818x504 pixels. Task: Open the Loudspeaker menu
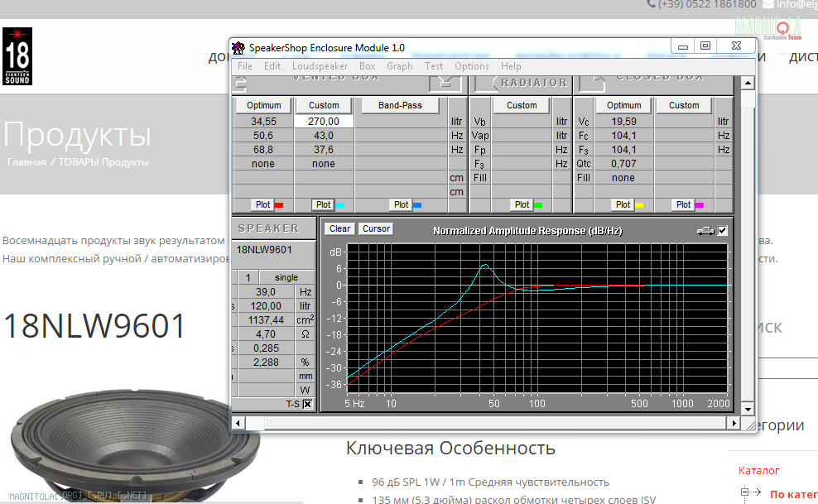tap(320, 66)
